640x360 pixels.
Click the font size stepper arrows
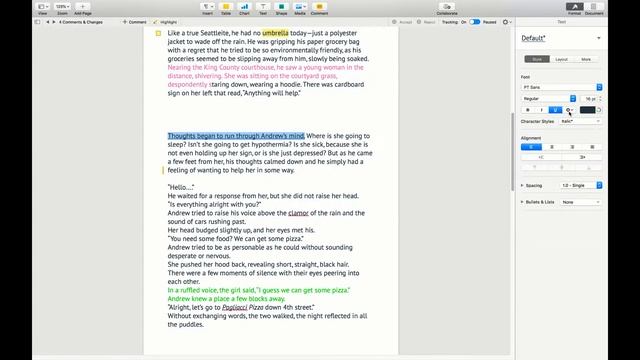(600, 99)
